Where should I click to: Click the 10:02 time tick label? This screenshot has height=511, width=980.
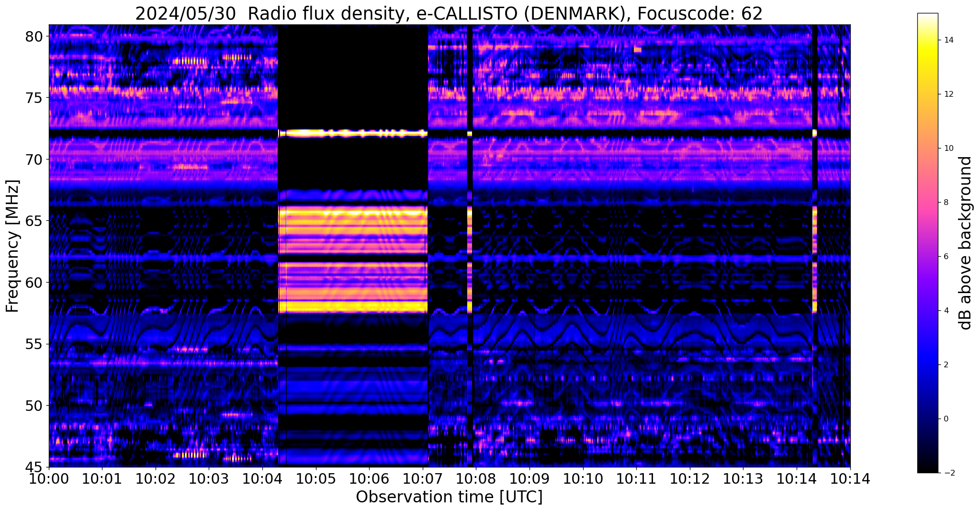point(156,478)
